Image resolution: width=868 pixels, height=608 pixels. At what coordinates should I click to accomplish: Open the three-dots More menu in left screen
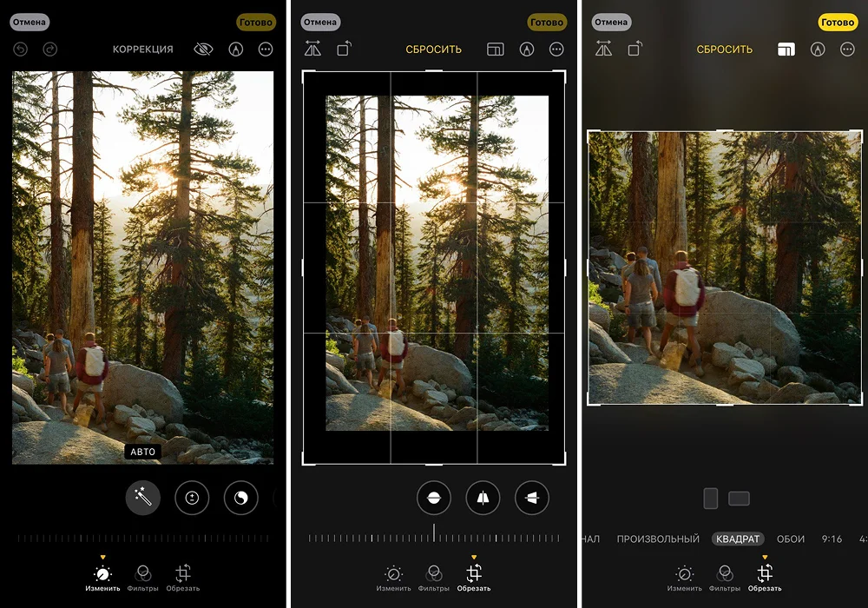[266, 50]
